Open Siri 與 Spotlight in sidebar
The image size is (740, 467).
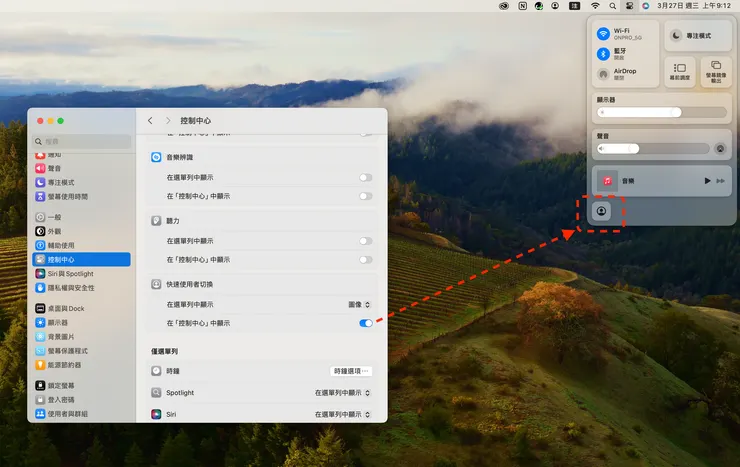coord(82,274)
